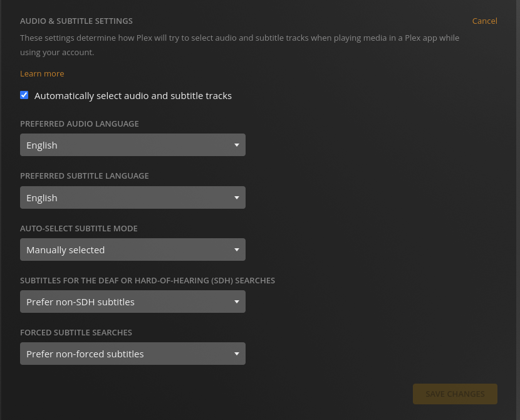Open the Preferred Subtitle Language dropdown
The width and height of the screenshot is (520, 420).
point(133,197)
